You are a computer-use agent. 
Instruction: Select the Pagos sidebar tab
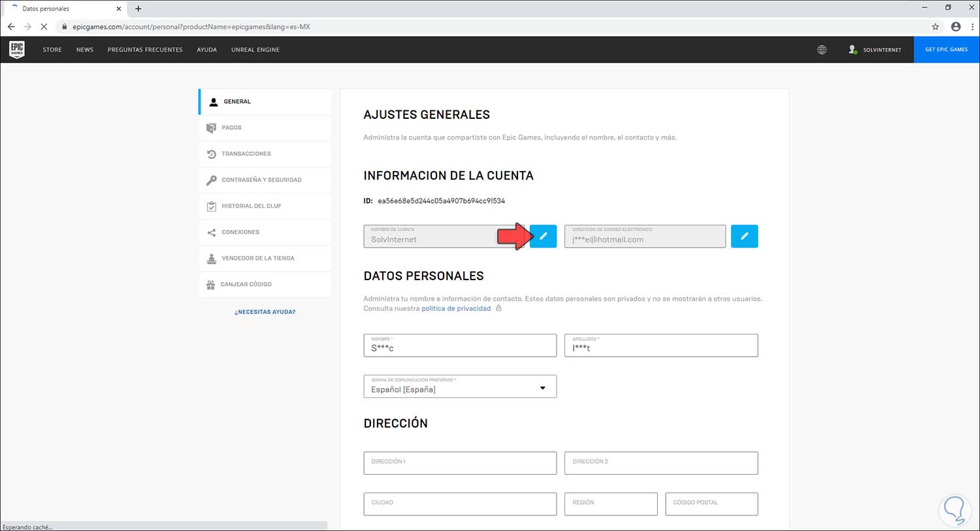(x=265, y=128)
